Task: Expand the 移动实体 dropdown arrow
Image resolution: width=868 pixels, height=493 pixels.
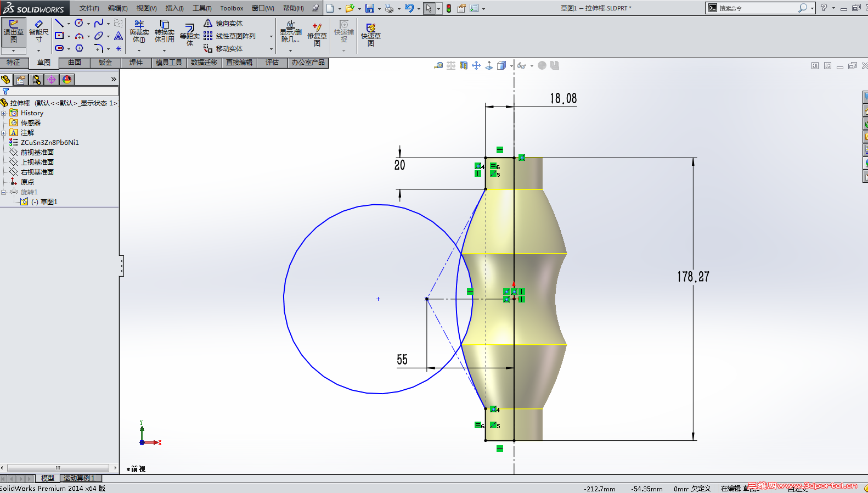Action: 271,49
